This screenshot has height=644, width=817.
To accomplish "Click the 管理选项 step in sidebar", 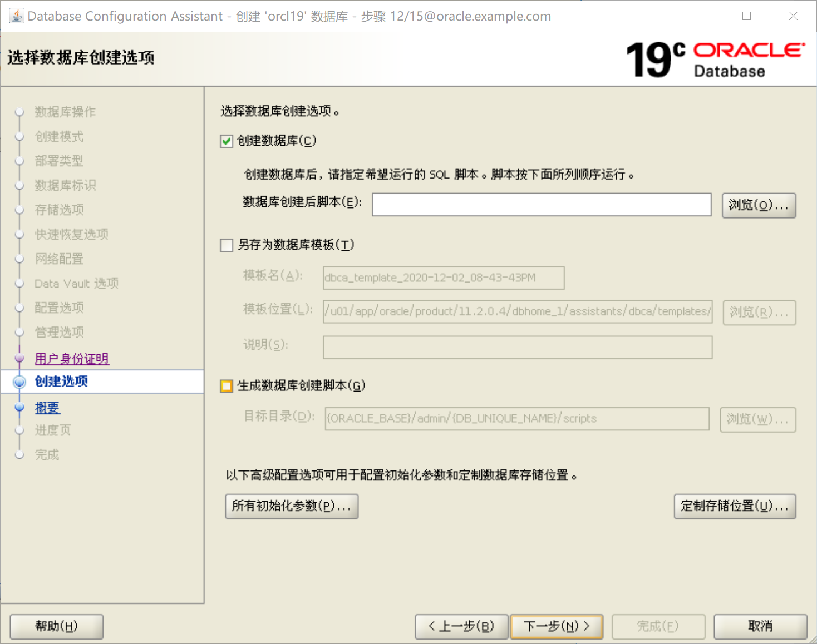I will click(59, 332).
